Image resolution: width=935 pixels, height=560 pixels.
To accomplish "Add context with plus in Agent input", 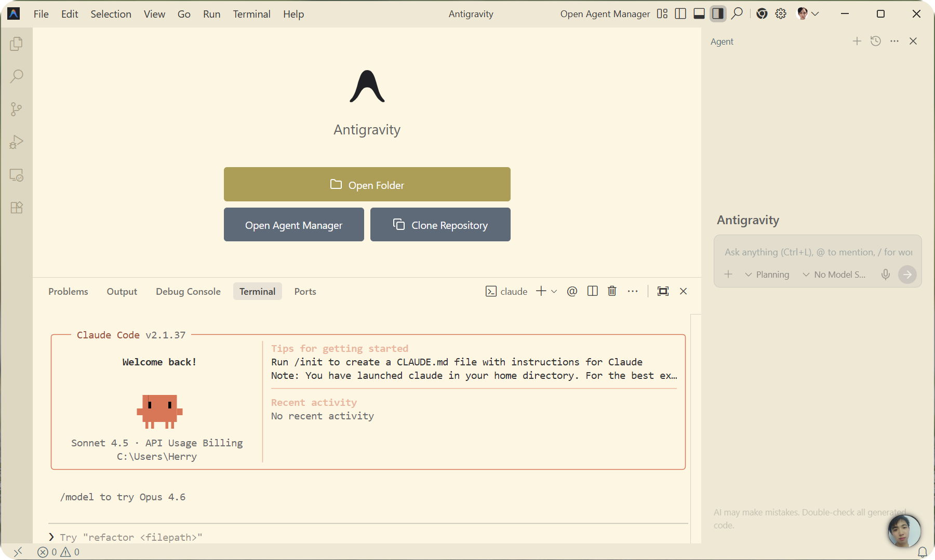I will tap(728, 274).
